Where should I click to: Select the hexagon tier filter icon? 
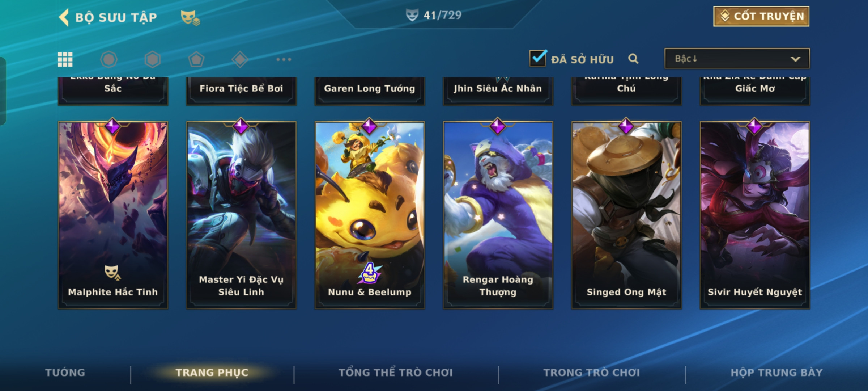tap(153, 59)
